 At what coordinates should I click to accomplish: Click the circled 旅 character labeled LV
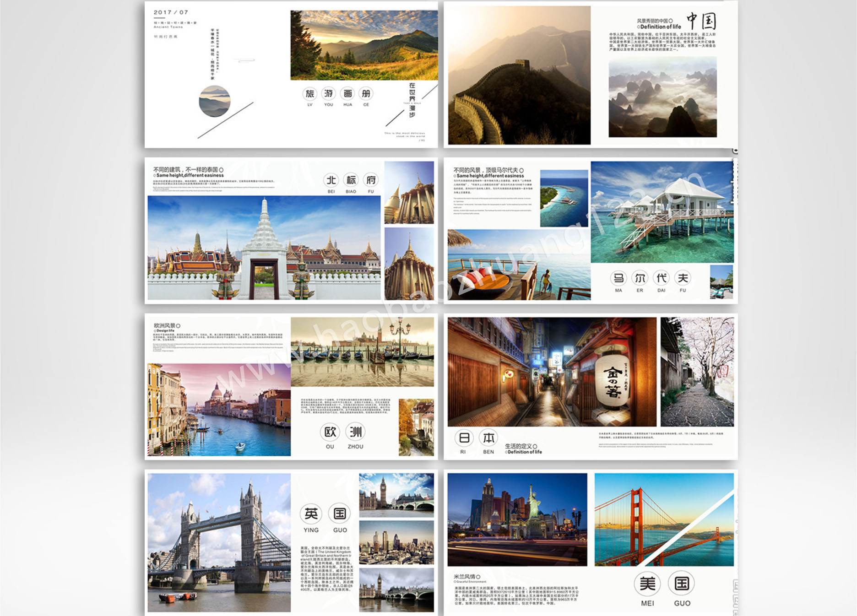click(310, 94)
